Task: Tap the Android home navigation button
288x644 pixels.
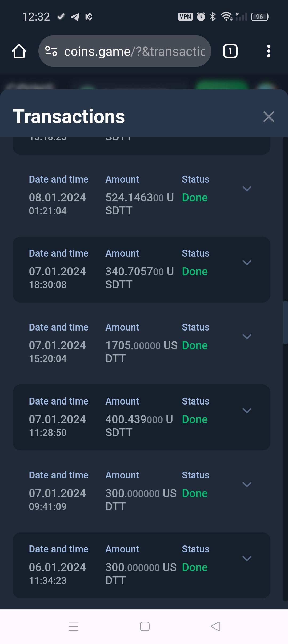Action: [x=145, y=626]
